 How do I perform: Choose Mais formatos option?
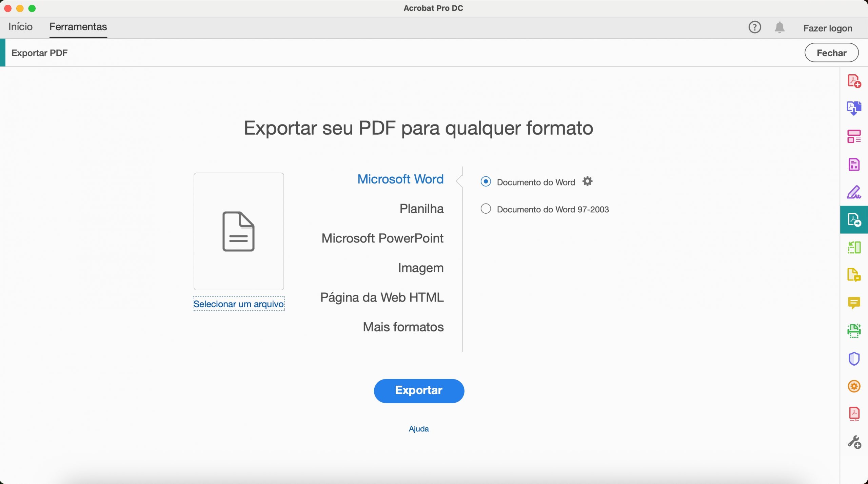pos(403,327)
